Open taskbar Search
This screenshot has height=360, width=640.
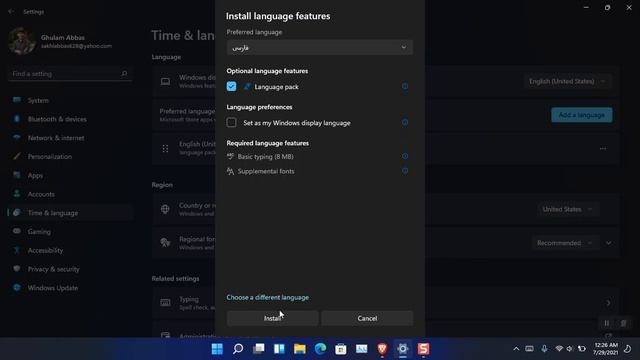238,349
